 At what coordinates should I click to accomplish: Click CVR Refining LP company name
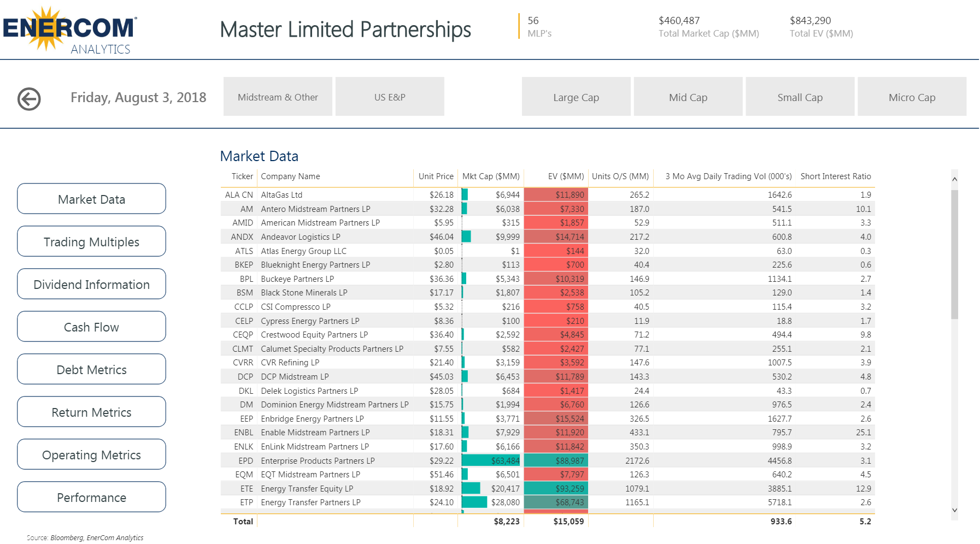(x=290, y=363)
